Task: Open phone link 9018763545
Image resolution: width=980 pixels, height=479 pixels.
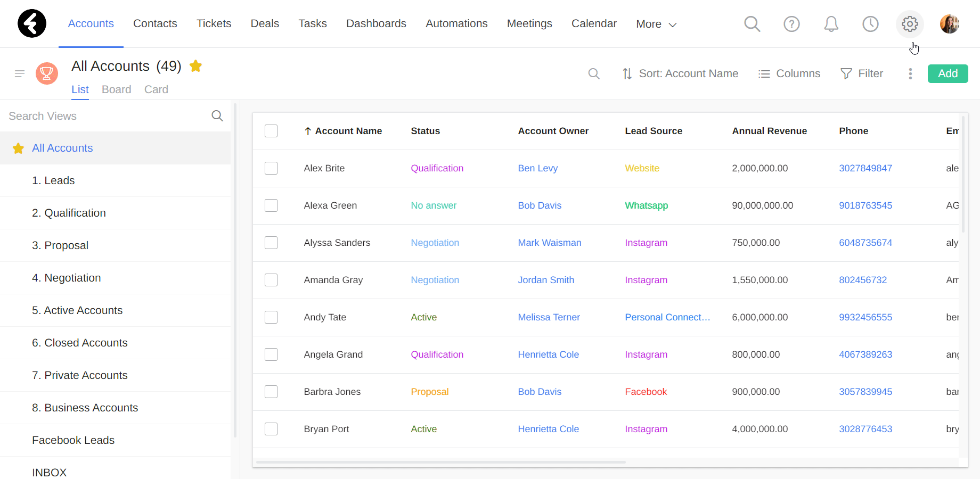Action: [865, 205]
